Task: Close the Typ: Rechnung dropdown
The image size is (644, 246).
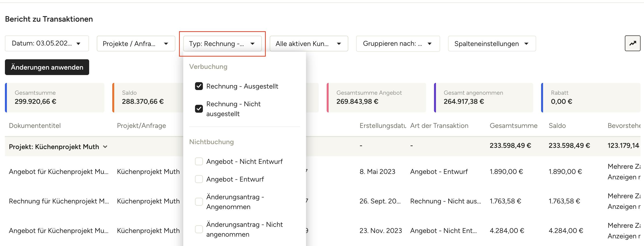Action: (x=222, y=44)
